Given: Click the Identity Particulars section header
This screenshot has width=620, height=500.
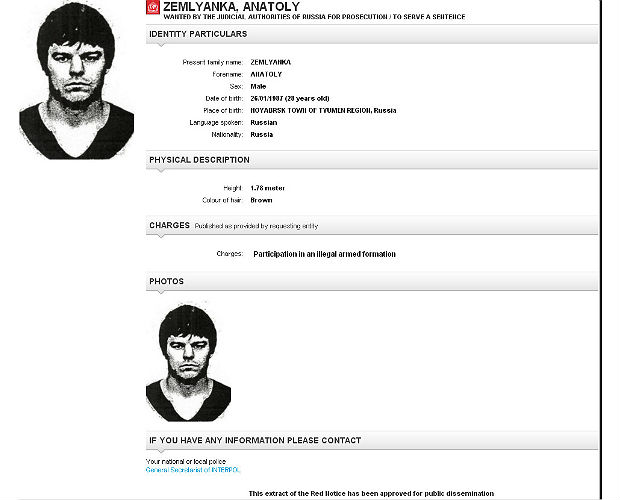Looking at the screenshot, I should [198, 34].
